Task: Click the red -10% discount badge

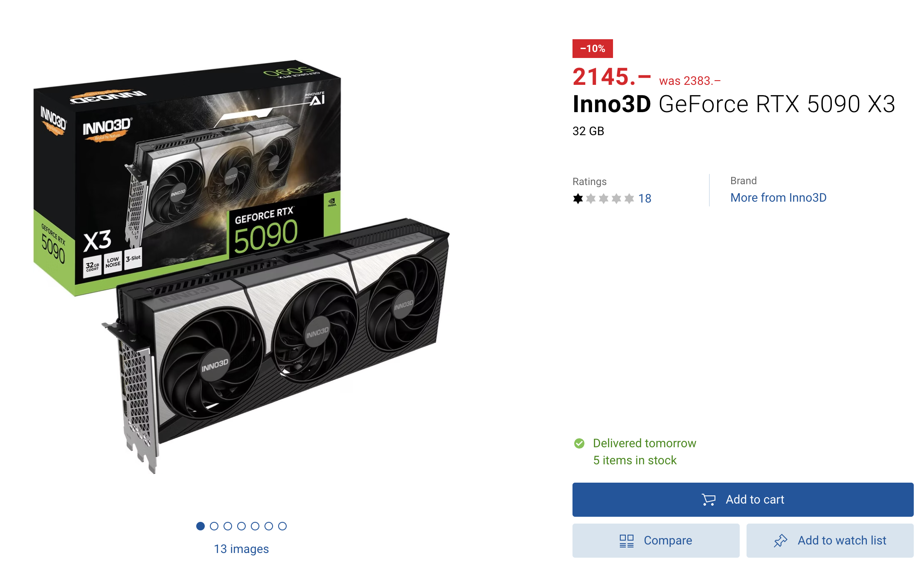Action: (x=593, y=49)
